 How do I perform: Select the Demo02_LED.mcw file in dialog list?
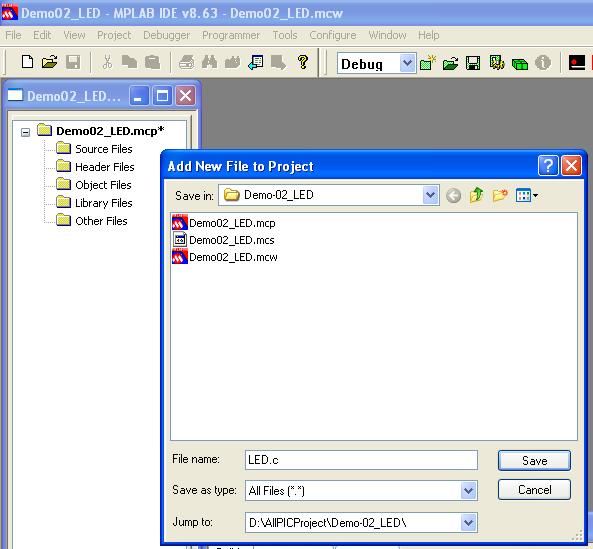coord(225,257)
